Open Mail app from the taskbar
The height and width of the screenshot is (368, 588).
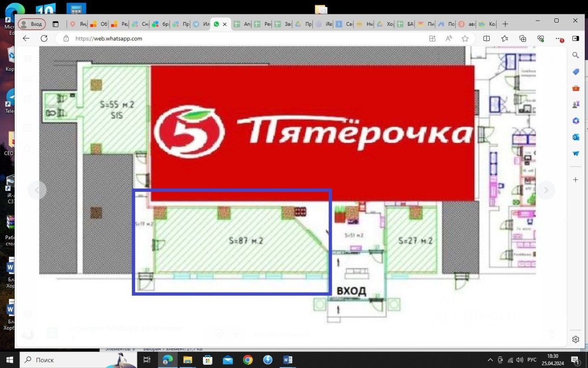pyautogui.click(x=228, y=360)
